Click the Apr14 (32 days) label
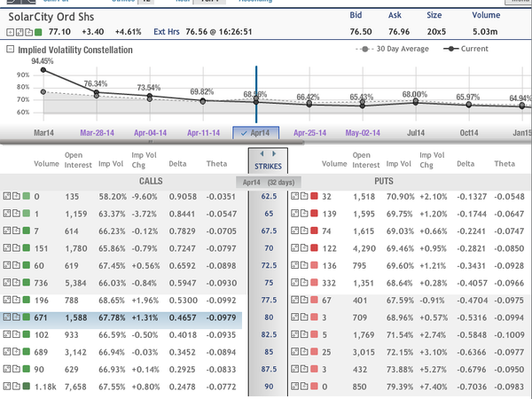Viewport: 532px width, 399px height. (269, 183)
